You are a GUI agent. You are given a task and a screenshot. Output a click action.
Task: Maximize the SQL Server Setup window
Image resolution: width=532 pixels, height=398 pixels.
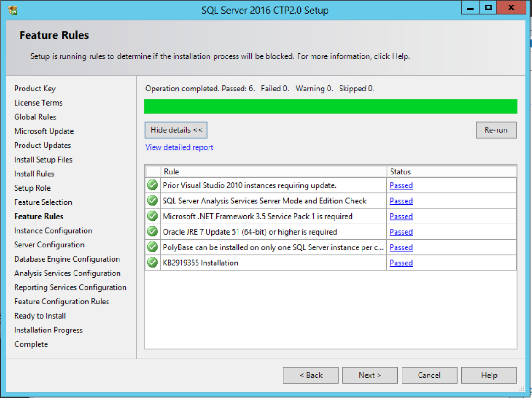pyautogui.click(x=488, y=7)
